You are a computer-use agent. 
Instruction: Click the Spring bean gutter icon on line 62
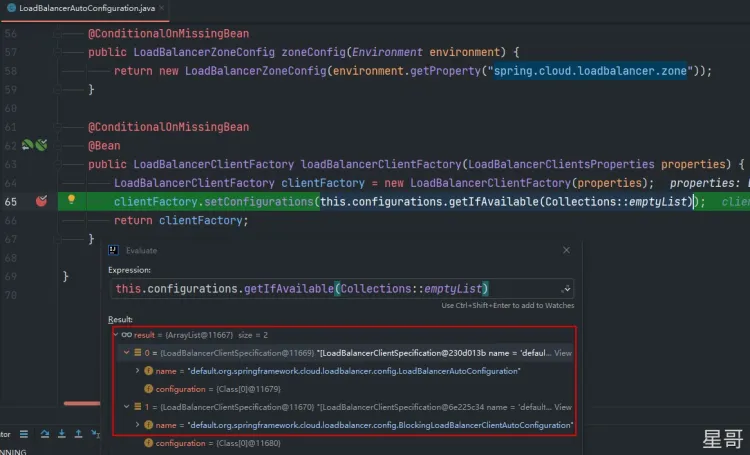pos(28,146)
